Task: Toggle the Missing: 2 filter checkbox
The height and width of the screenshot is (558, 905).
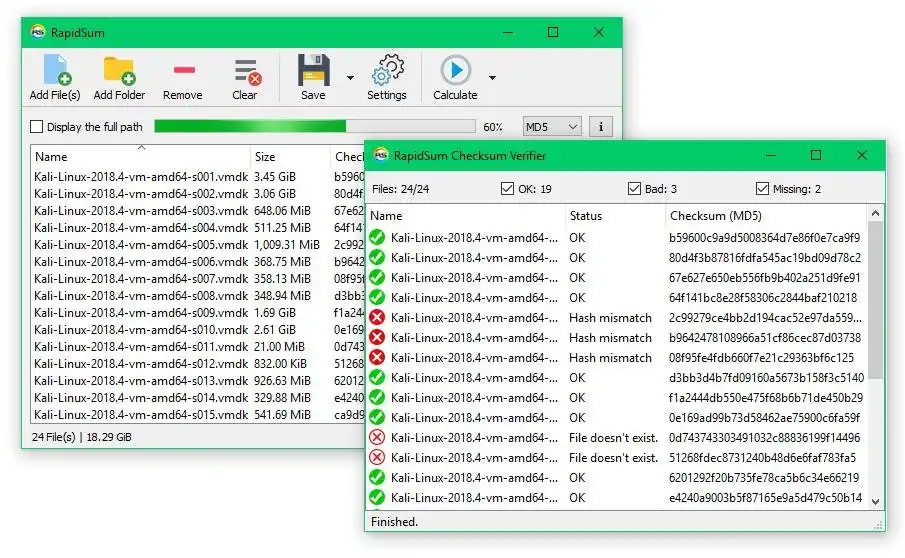Action: [x=762, y=189]
